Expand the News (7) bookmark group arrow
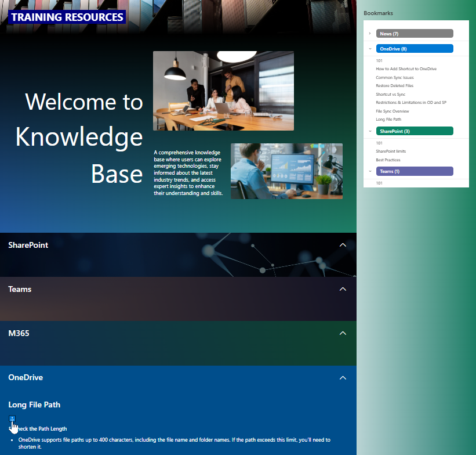Viewport: 476px width, 455px height. 370,34
